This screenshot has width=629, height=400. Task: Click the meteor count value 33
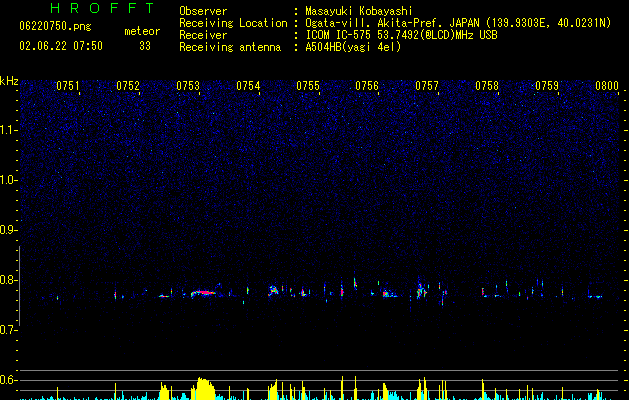click(x=145, y=46)
